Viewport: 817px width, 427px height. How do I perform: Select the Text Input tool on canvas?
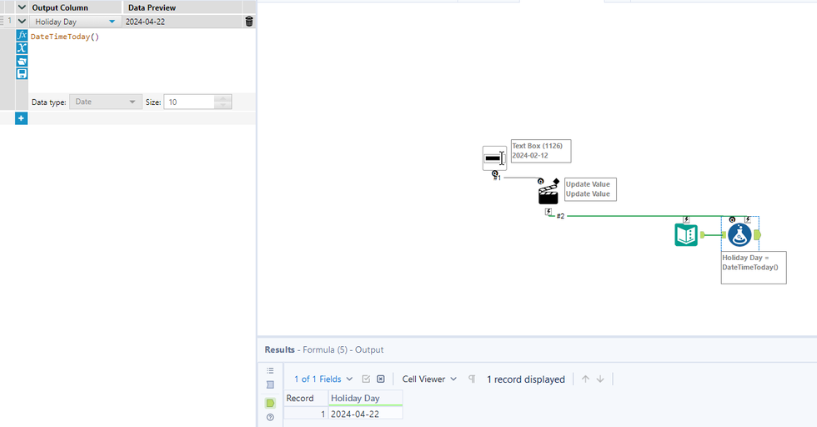tap(686, 235)
